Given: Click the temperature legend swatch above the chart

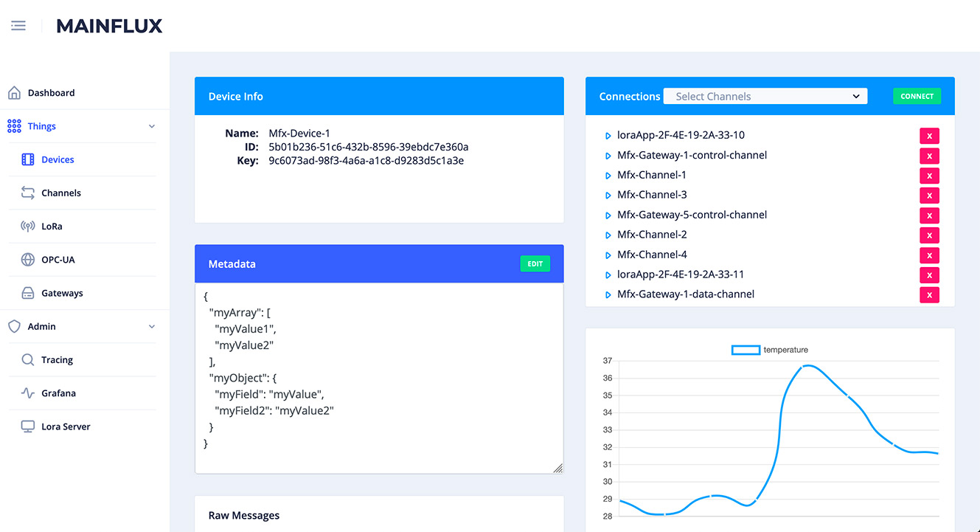Looking at the screenshot, I should pyautogui.click(x=746, y=350).
